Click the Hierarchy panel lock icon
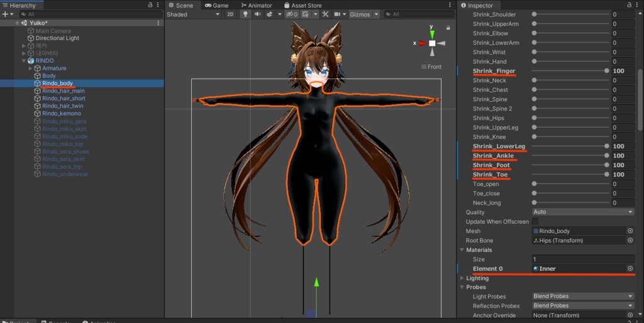644x323 pixels. tap(150, 5)
